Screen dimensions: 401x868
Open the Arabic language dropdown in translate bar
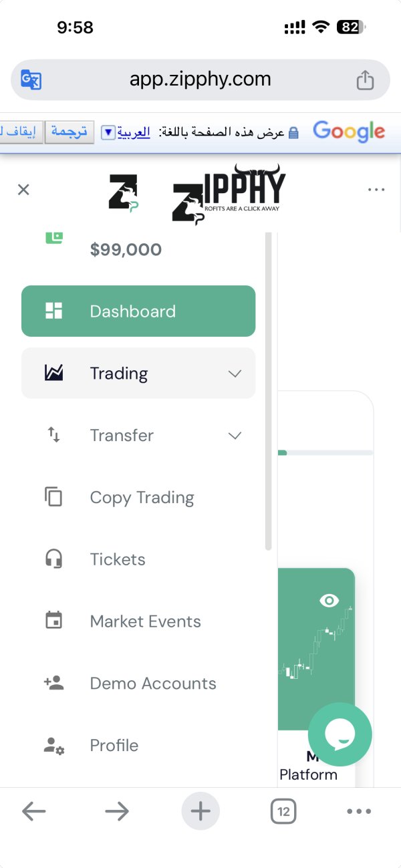pyautogui.click(x=108, y=132)
